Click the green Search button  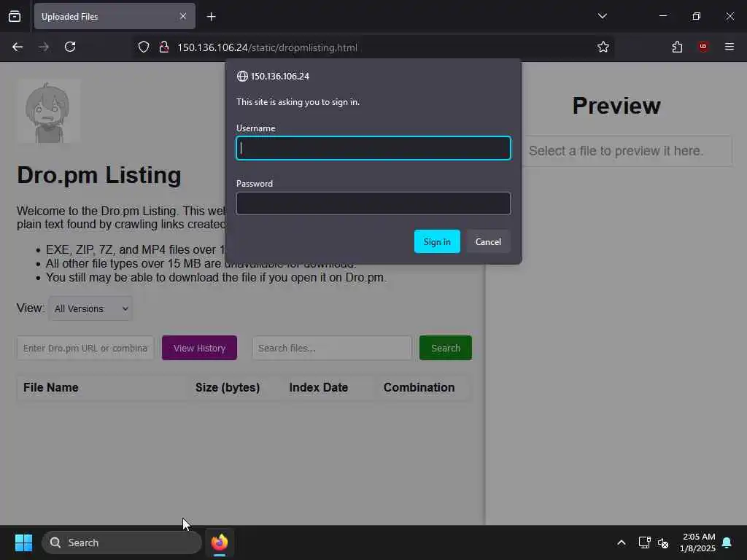(x=446, y=348)
